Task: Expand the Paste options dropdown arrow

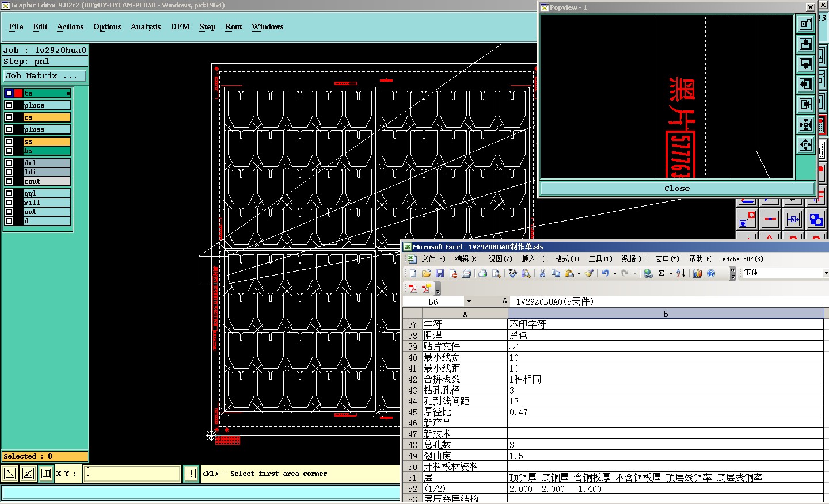Action: point(579,274)
